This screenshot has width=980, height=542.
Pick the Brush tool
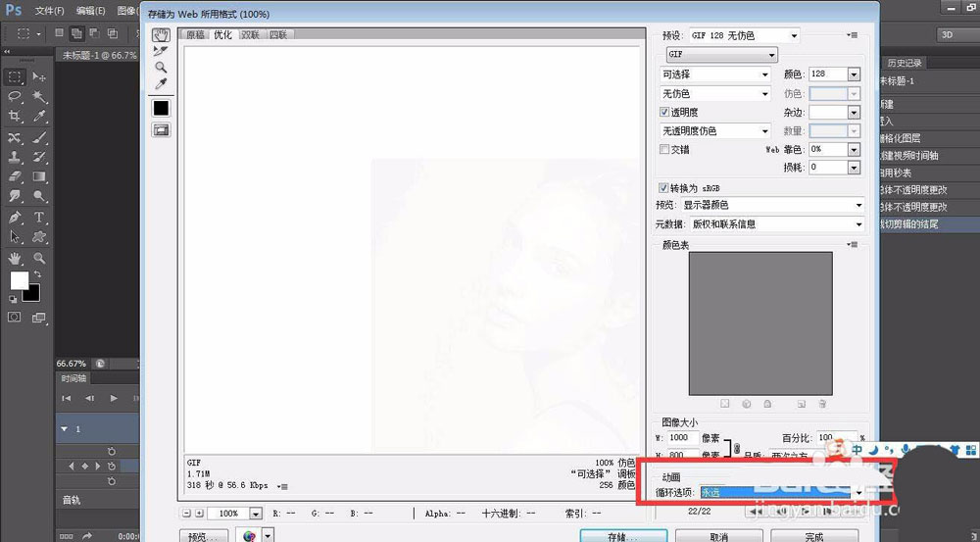(x=39, y=137)
